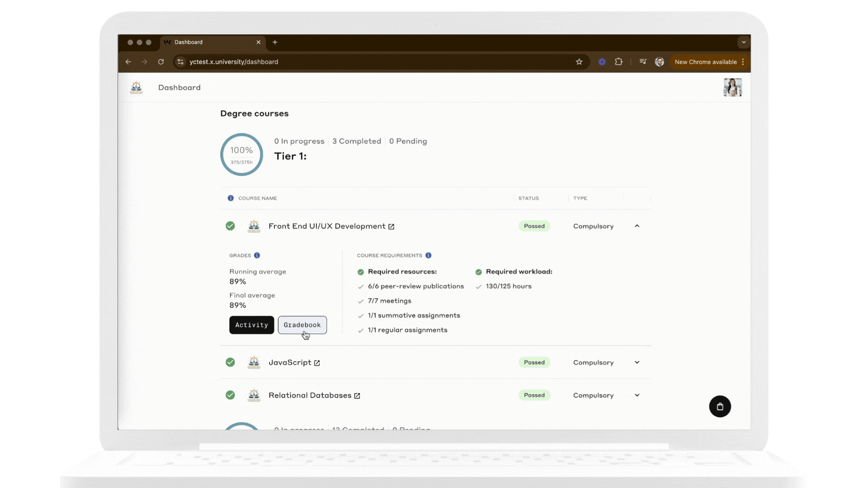The height and width of the screenshot is (488, 868).
Task: Click the Grades info icon
Action: pos(257,255)
